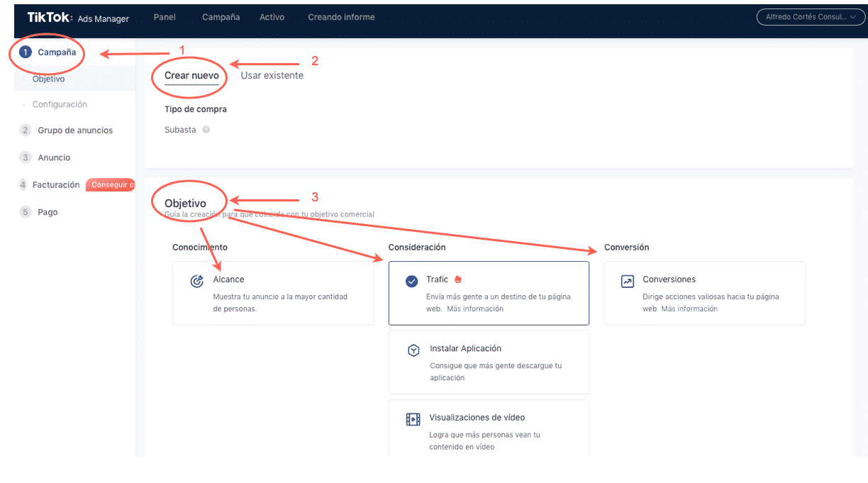The width and height of the screenshot is (868, 483).
Task: Expand the Creando informe section
Action: (x=341, y=16)
